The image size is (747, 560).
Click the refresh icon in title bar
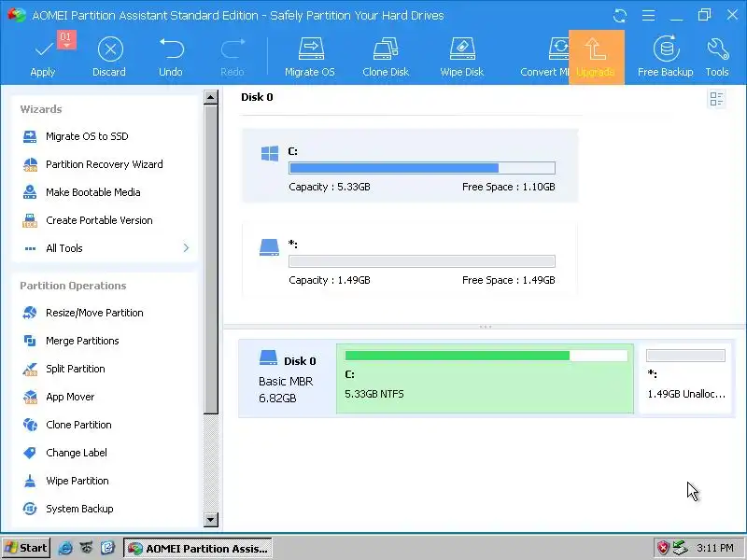click(620, 16)
